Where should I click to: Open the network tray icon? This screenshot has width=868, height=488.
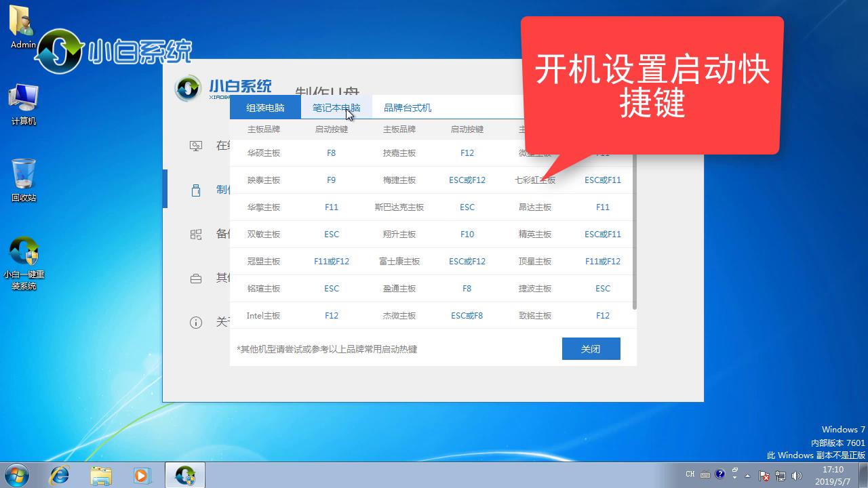(x=780, y=475)
